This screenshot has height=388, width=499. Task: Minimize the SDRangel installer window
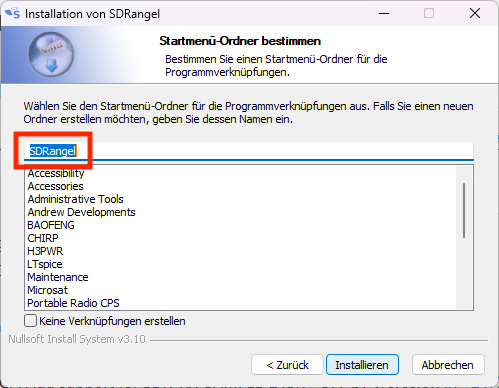tap(384, 13)
